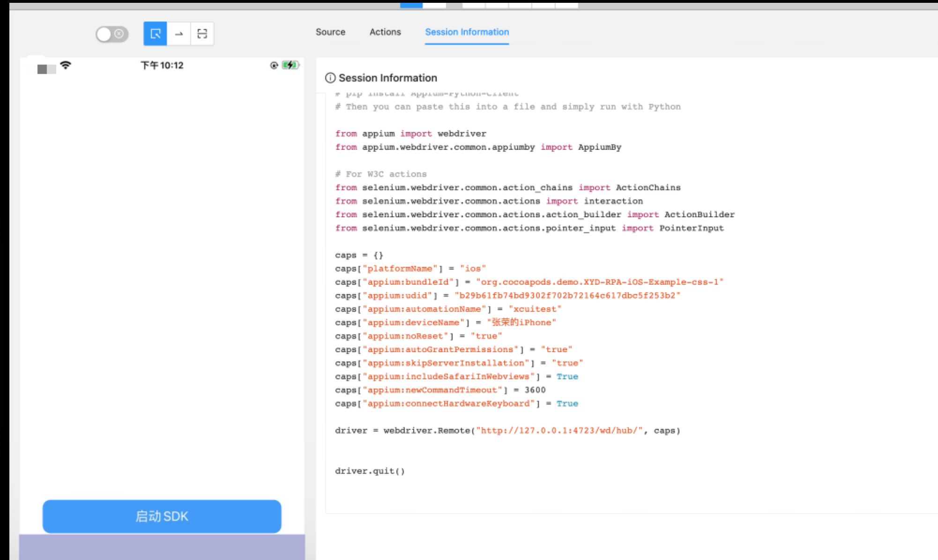Image resolution: width=938 pixels, height=560 pixels.
Task: Click the appium:noReset caps line
Action: click(418, 336)
